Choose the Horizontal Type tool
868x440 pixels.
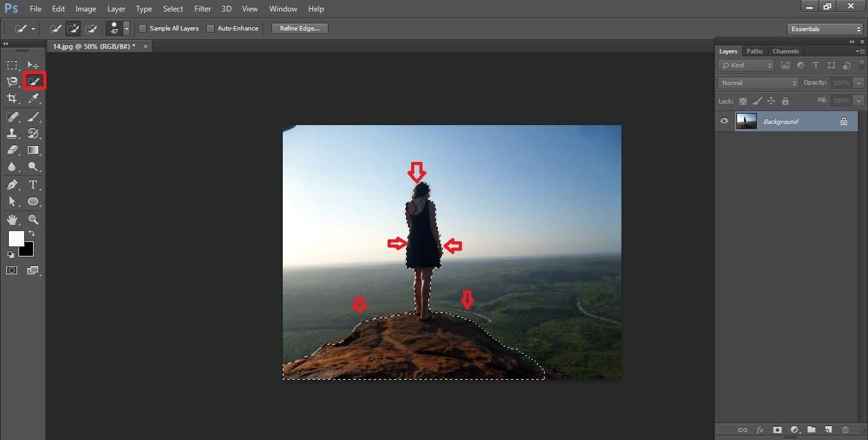(33, 184)
